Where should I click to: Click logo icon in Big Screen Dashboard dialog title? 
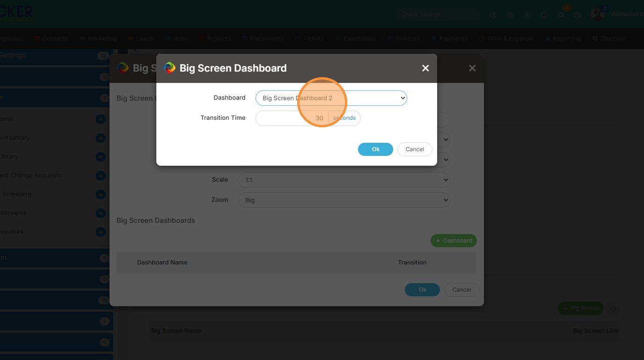169,68
